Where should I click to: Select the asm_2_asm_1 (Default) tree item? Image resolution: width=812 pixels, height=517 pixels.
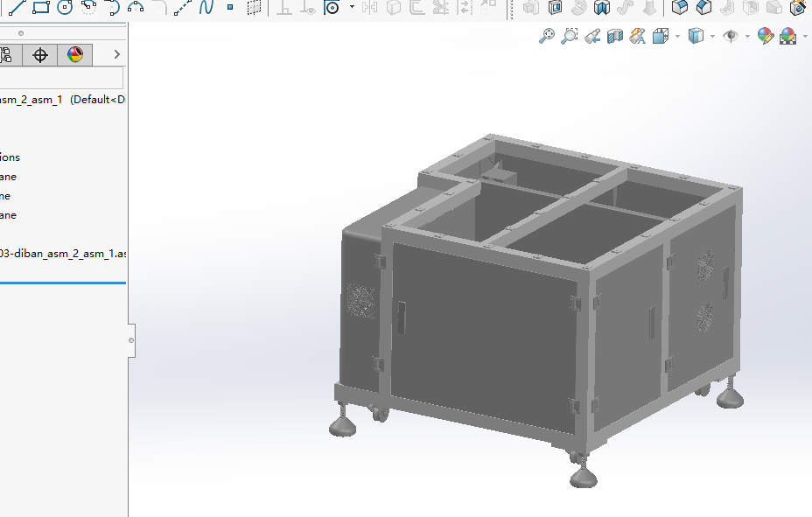click(x=63, y=100)
